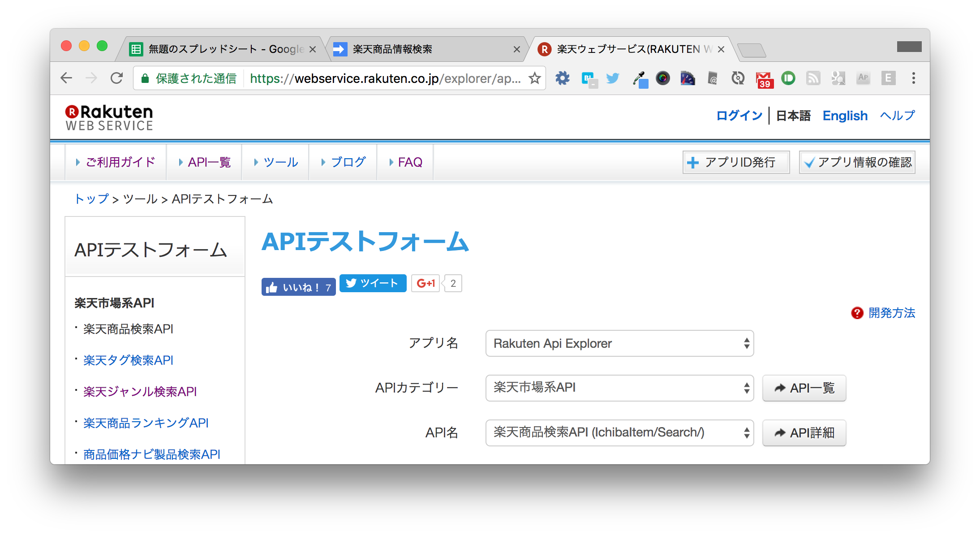Open the Gmail extension showing 39
The image size is (980, 536).
(x=764, y=79)
